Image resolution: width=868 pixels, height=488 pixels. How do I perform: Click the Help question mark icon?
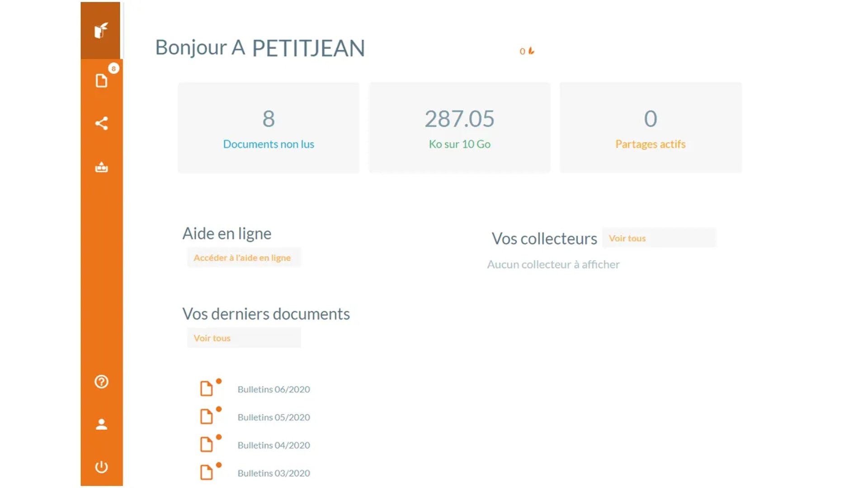point(101,382)
